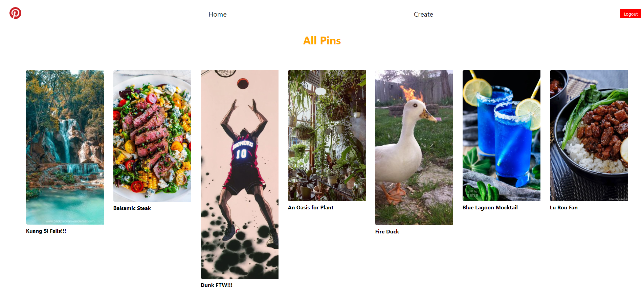
Task: View the Lu Rou Fan rice bowl image
Action: point(589,136)
